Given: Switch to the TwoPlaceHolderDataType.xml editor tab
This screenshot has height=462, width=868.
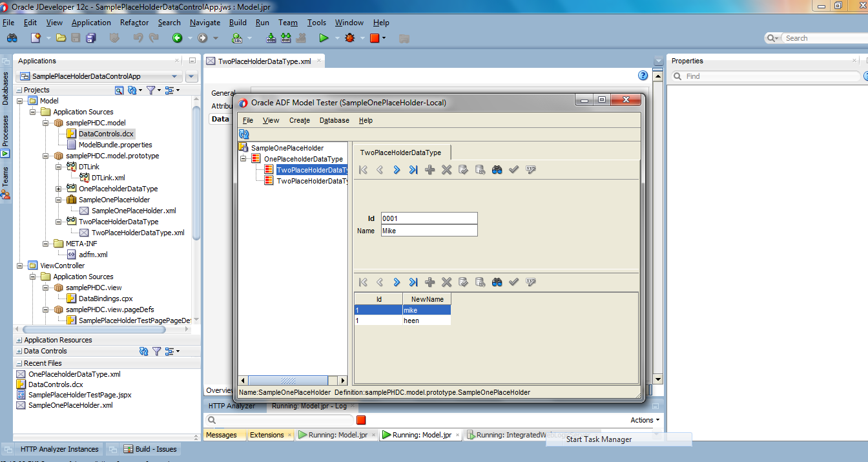Looking at the screenshot, I should (264, 61).
